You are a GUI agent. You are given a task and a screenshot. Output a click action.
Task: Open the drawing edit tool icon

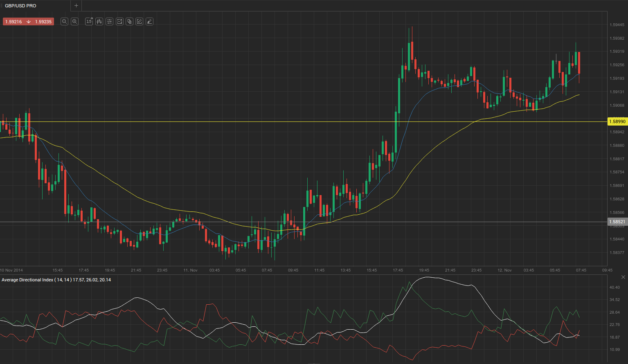click(x=140, y=22)
